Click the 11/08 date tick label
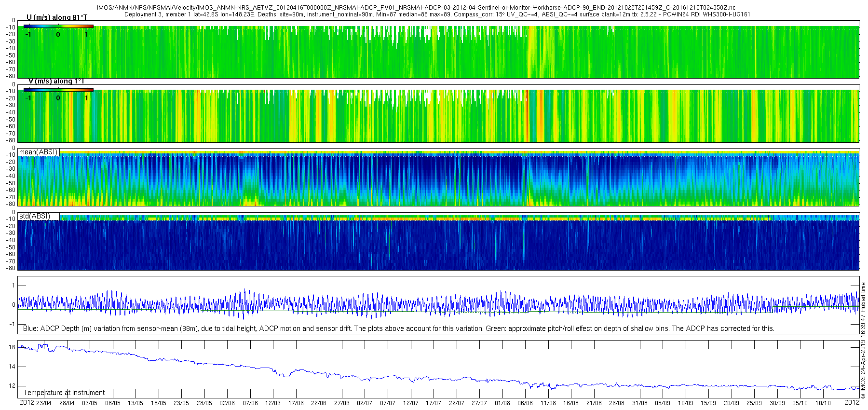 (548, 403)
